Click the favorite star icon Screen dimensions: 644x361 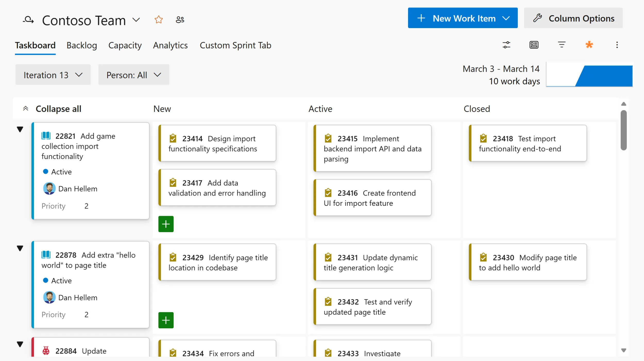(159, 20)
